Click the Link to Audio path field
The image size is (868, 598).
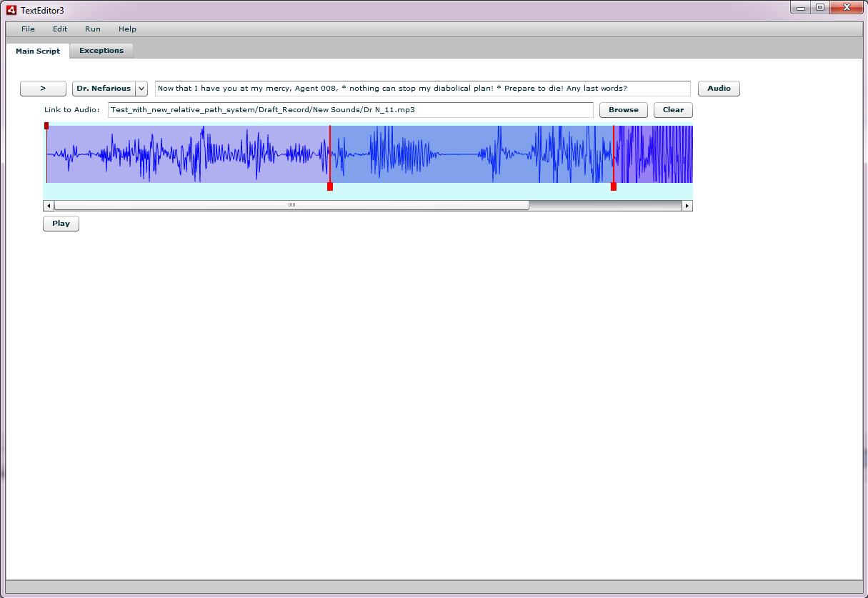click(x=351, y=110)
